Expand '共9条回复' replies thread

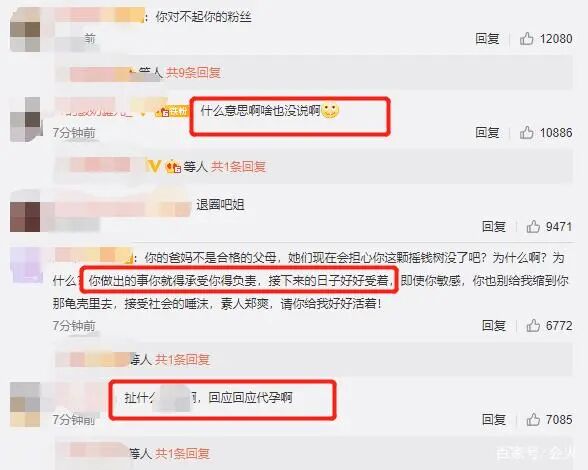point(193,72)
